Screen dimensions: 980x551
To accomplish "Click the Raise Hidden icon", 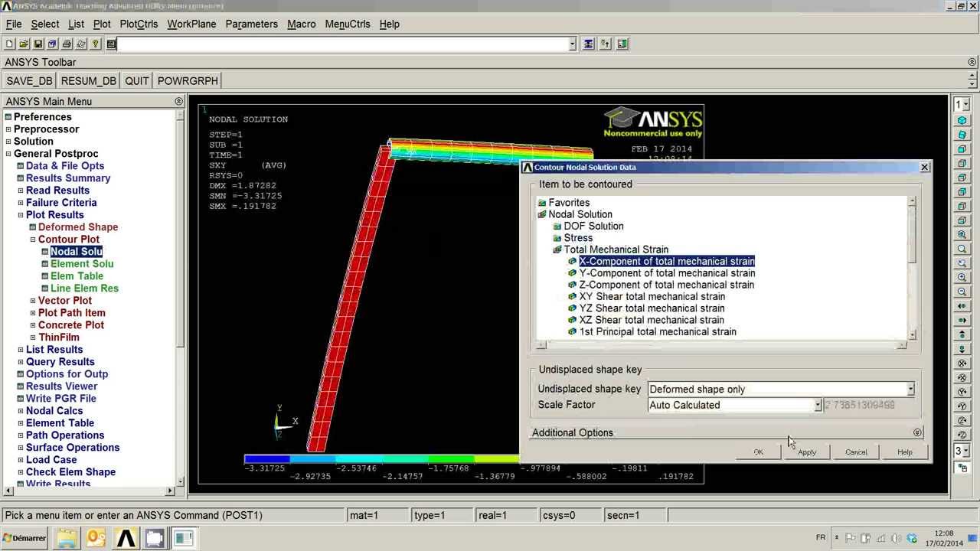I will click(x=588, y=44).
